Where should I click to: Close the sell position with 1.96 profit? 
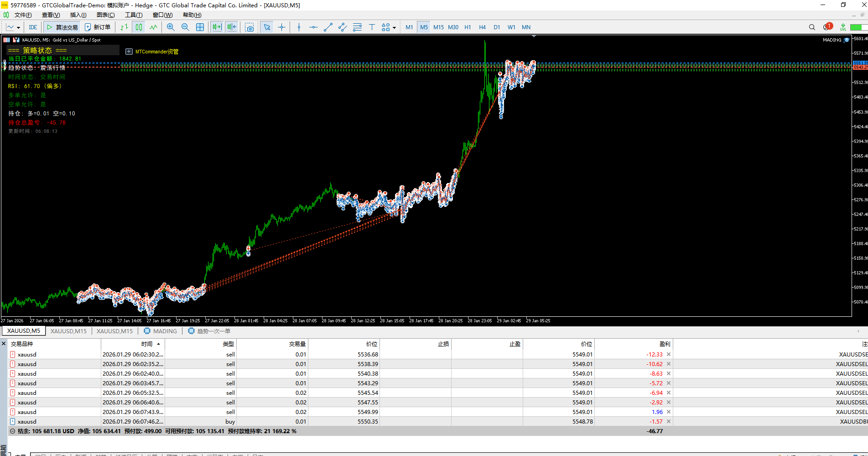tap(669, 412)
